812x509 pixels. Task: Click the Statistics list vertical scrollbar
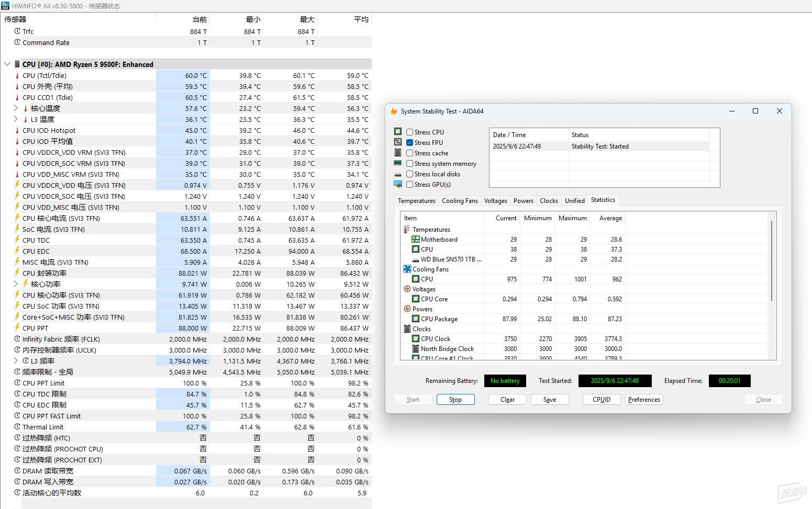click(x=772, y=261)
